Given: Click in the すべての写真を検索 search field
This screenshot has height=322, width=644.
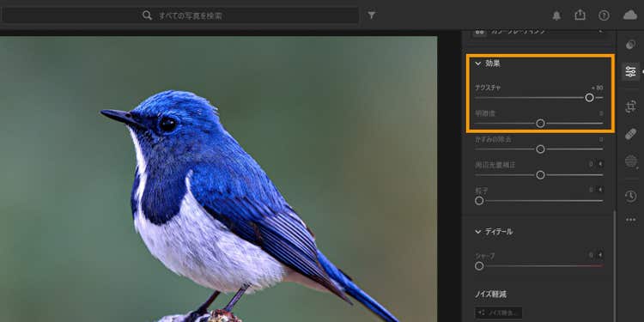Looking at the screenshot, I should (x=180, y=15).
